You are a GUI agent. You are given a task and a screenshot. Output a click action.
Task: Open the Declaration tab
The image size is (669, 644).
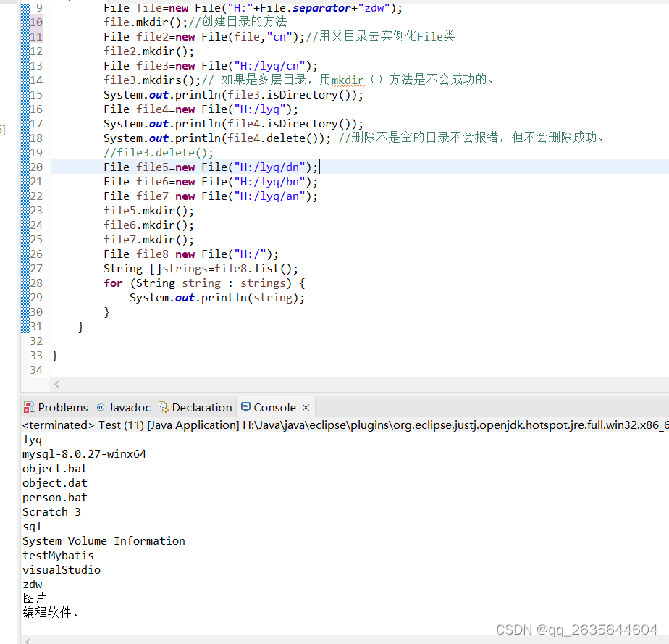[x=200, y=407]
